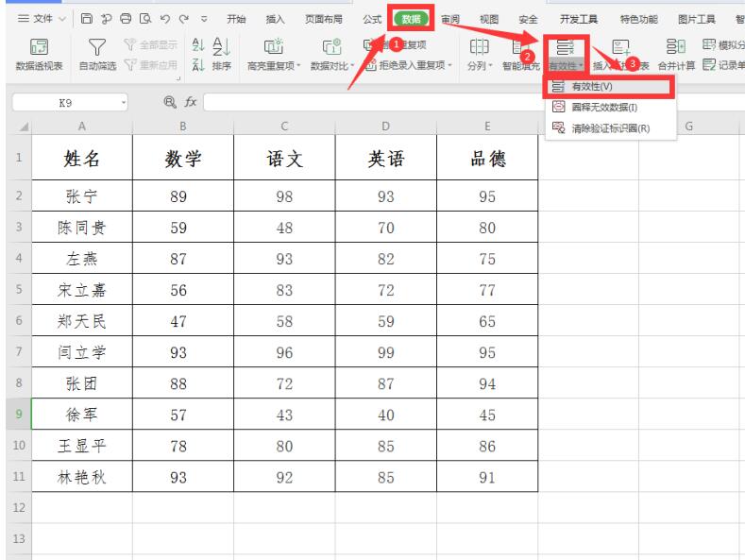Viewport: 745px width, 560px height.
Task: Open Print Preview from quick access toolbar
Action: pyautogui.click(x=144, y=19)
